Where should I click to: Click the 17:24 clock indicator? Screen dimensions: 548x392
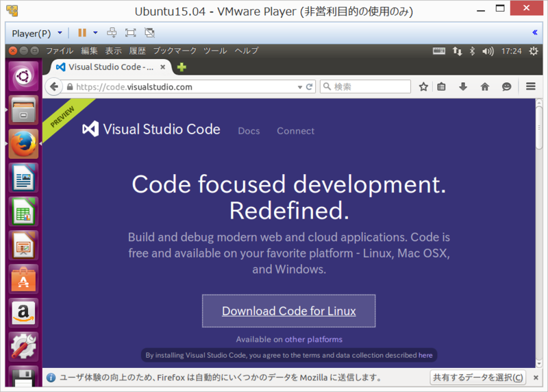click(x=511, y=51)
